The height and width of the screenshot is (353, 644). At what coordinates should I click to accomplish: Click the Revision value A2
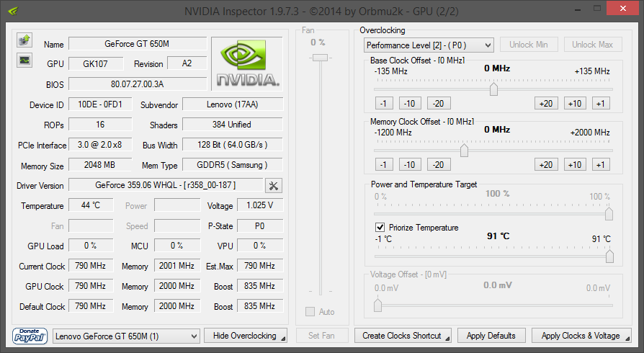click(x=187, y=63)
